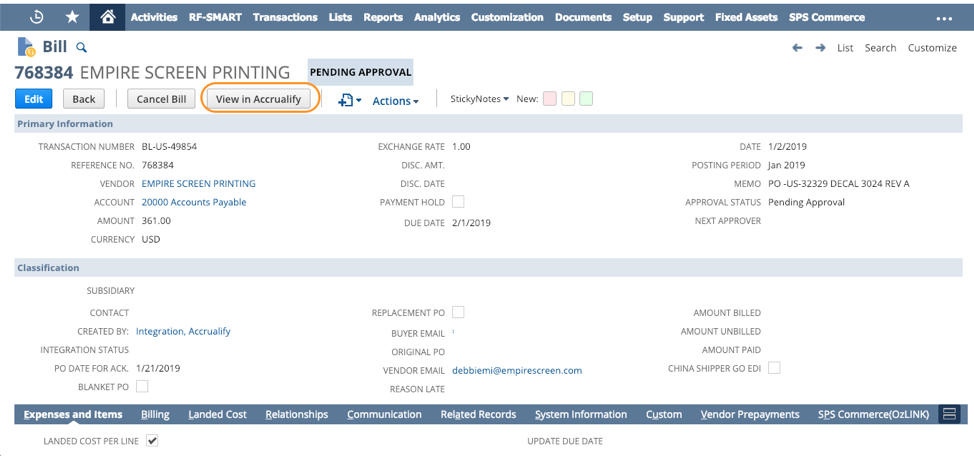
Task: Click the debbiemi@empirescreen.com email link
Action: (517, 370)
